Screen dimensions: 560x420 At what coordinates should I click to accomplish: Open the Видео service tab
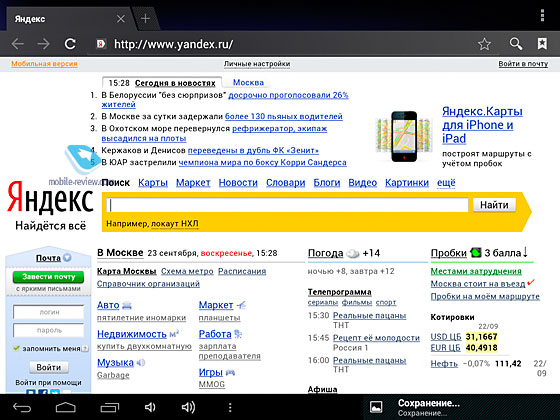click(x=362, y=182)
